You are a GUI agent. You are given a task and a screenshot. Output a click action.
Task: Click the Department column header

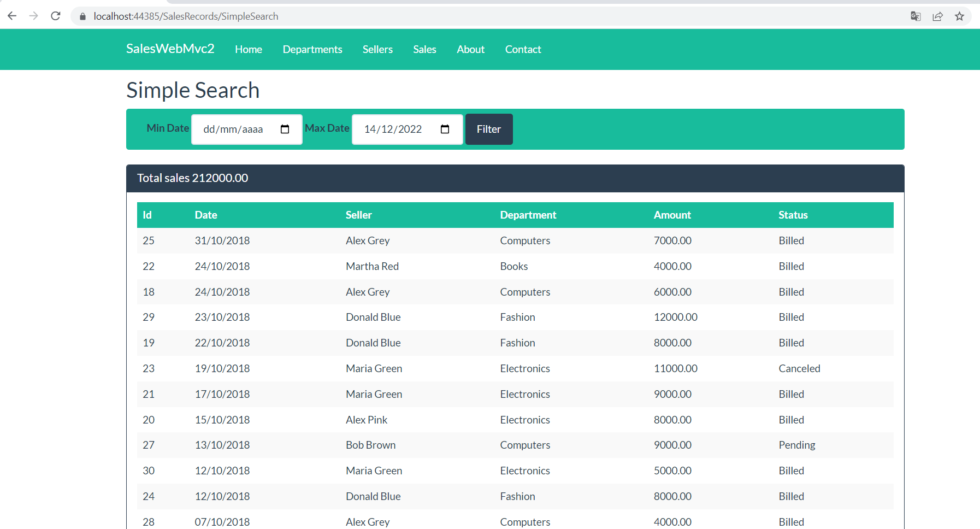[528, 215]
